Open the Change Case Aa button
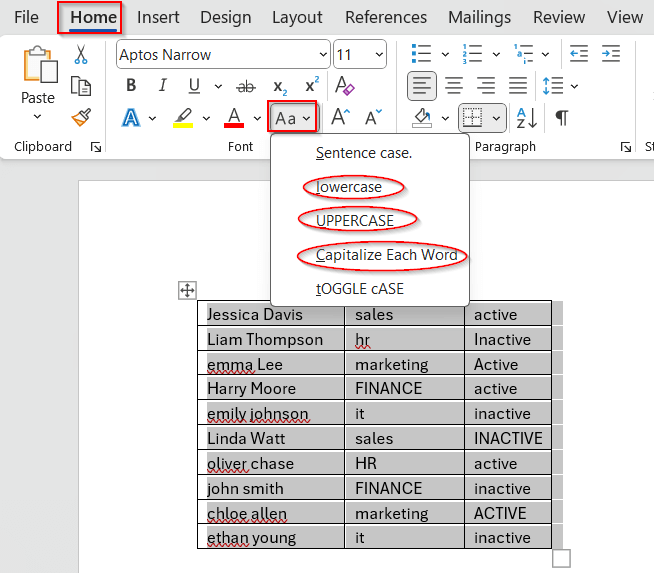The height and width of the screenshot is (573, 654). pos(292,118)
